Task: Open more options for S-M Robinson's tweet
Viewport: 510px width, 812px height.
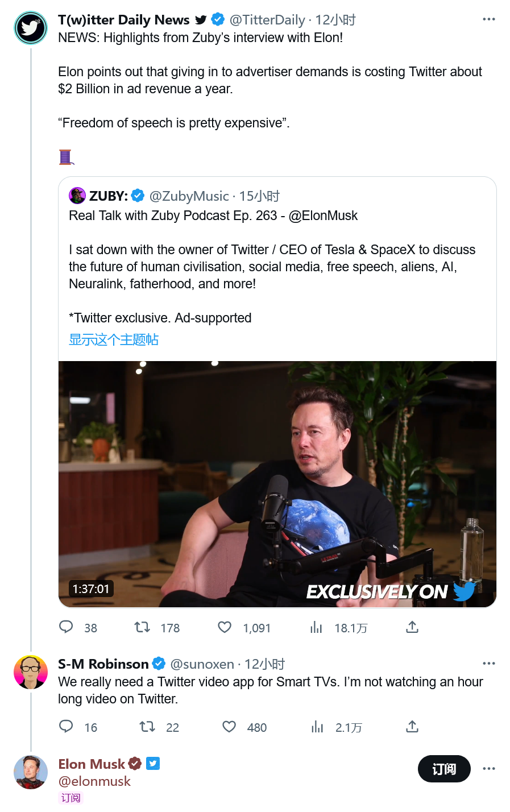Action: 488,664
